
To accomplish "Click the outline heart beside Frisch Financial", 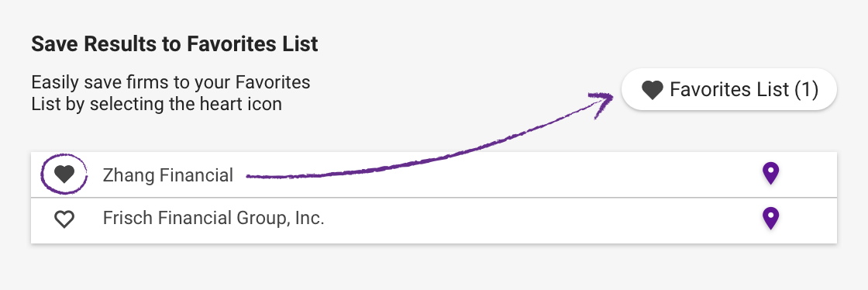I will pos(64,219).
